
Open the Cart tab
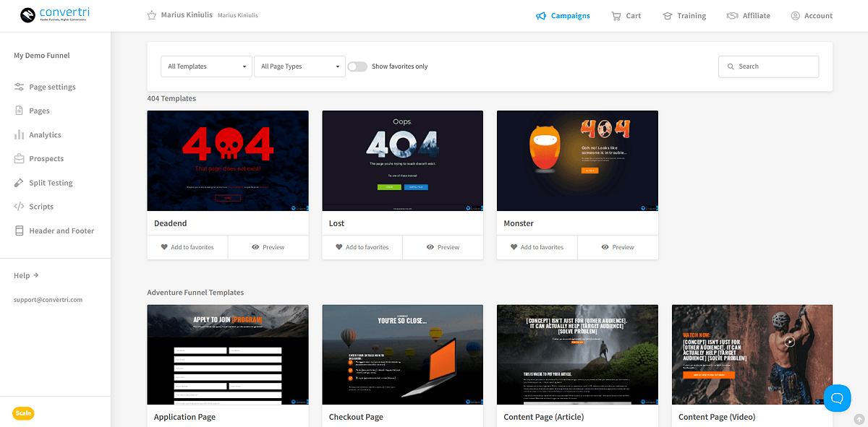626,16
